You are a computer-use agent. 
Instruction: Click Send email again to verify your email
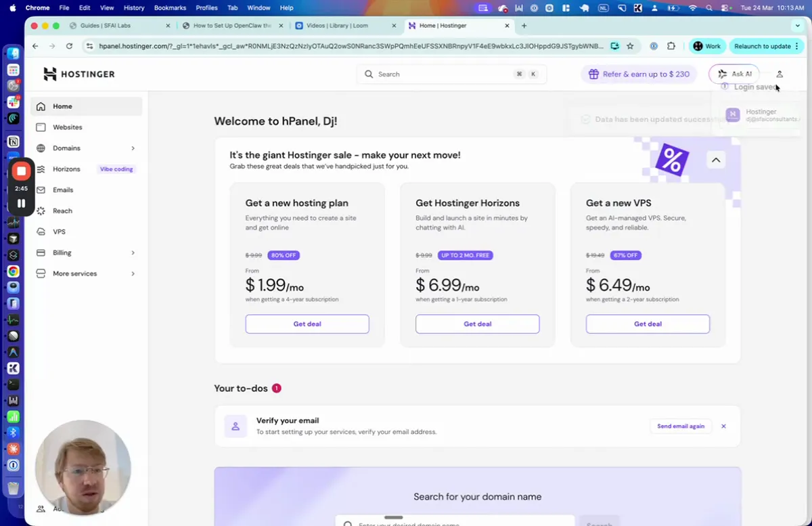pos(681,426)
